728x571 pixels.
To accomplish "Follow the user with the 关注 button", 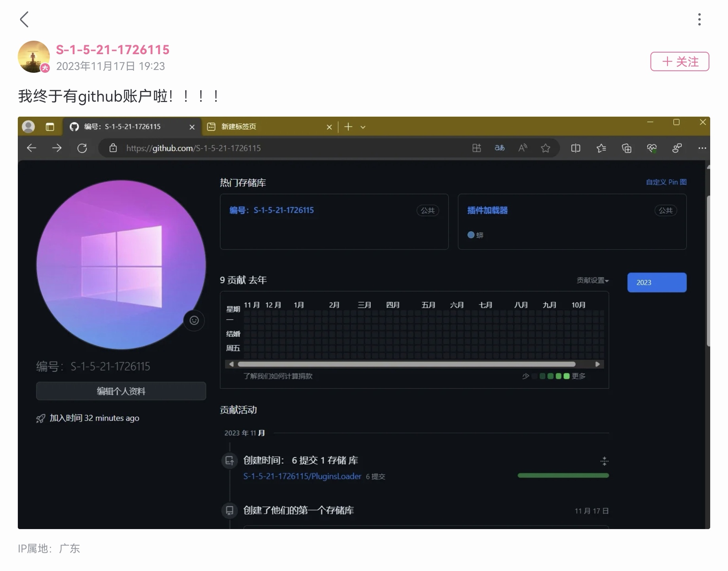I will [x=680, y=62].
